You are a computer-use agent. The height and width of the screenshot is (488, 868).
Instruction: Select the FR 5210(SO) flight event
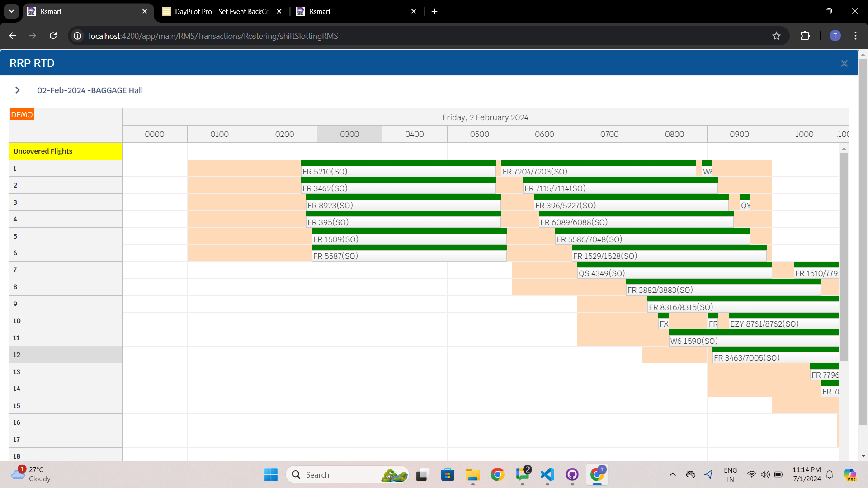[x=398, y=168]
